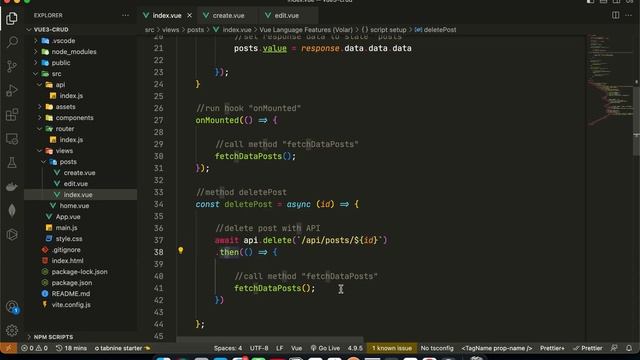Viewport: 640px width, 360px height.
Task: Click the 'deletePost' breadcrumb segment
Action: tap(436, 30)
